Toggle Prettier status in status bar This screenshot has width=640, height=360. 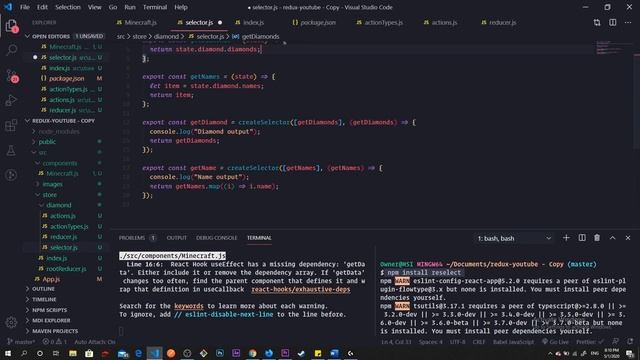(x=589, y=342)
